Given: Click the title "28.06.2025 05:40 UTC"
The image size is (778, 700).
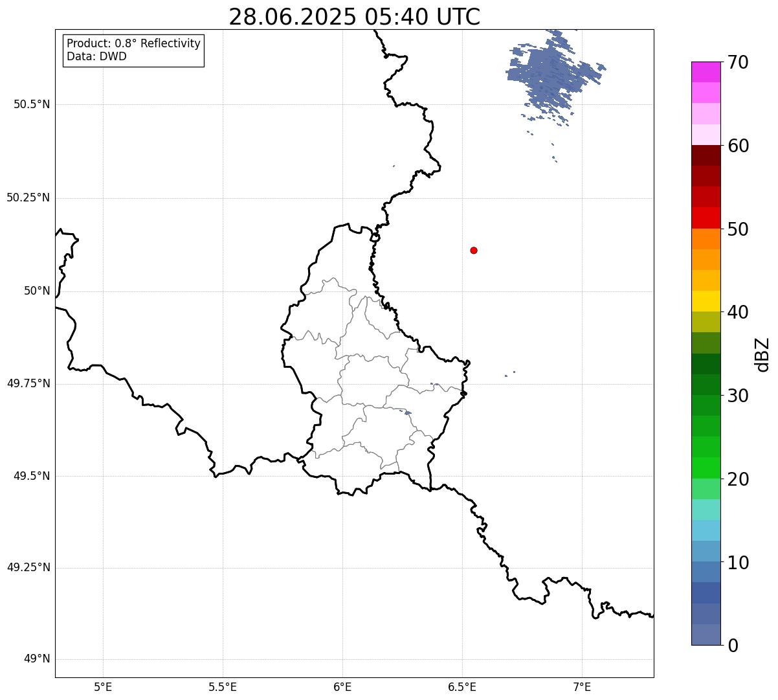Looking at the screenshot, I should coord(355,17).
